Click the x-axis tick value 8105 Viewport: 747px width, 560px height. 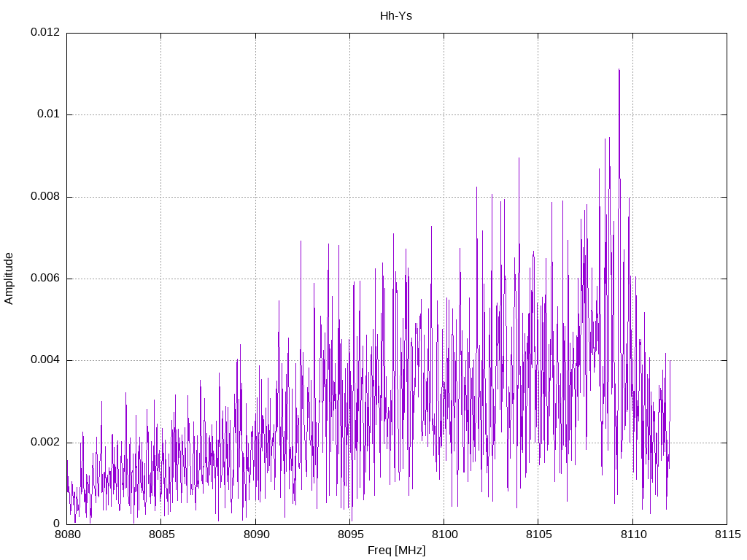click(539, 534)
